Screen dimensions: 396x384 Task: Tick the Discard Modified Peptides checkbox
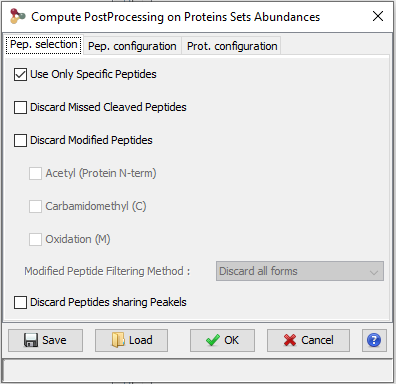pyautogui.click(x=20, y=140)
